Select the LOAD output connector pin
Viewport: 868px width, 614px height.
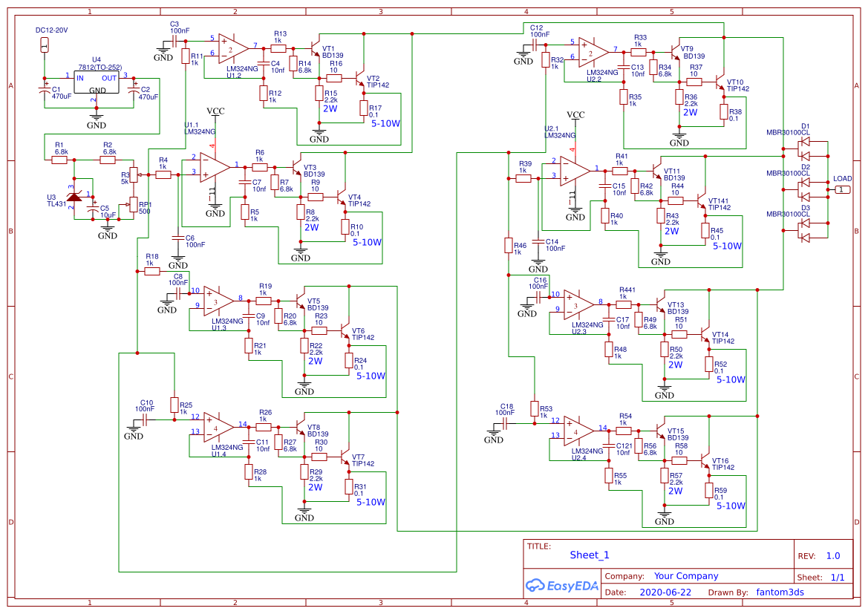click(842, 190)
